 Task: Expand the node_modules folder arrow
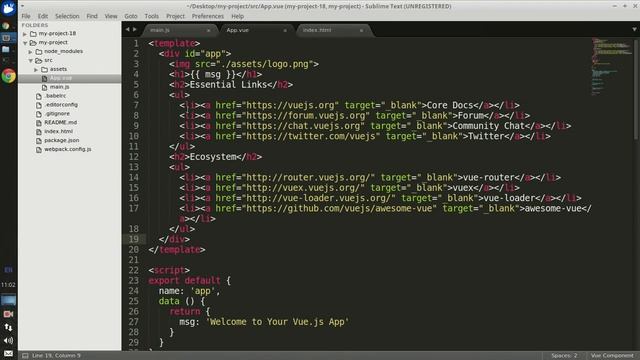click(x=31, y=52)
